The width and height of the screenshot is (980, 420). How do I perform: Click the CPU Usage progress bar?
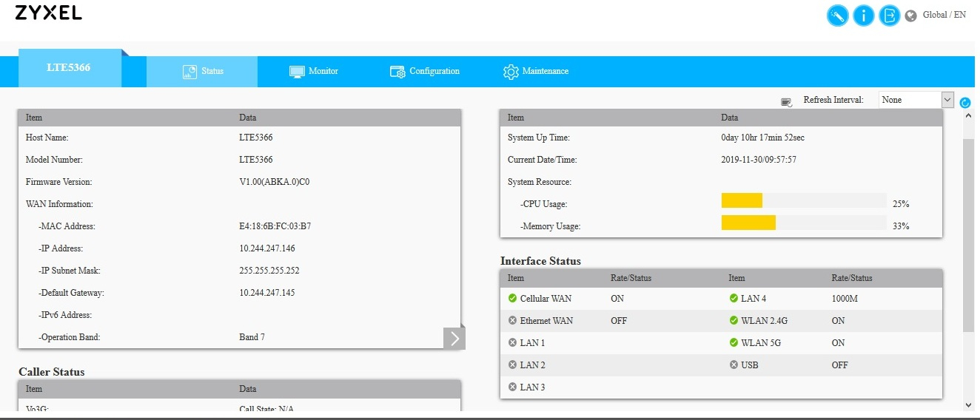[804, 200]
